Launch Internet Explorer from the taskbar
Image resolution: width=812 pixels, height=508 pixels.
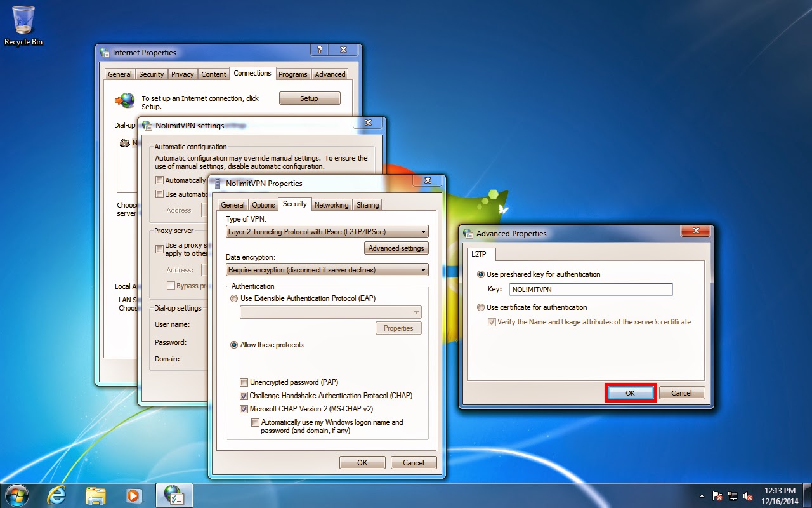[56, 495]
